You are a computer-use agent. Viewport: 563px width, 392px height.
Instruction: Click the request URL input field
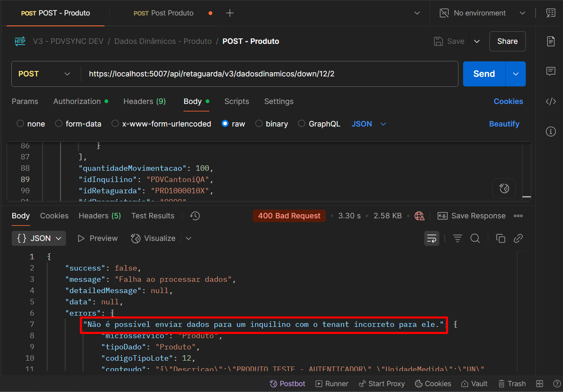[x=270, y=74]
